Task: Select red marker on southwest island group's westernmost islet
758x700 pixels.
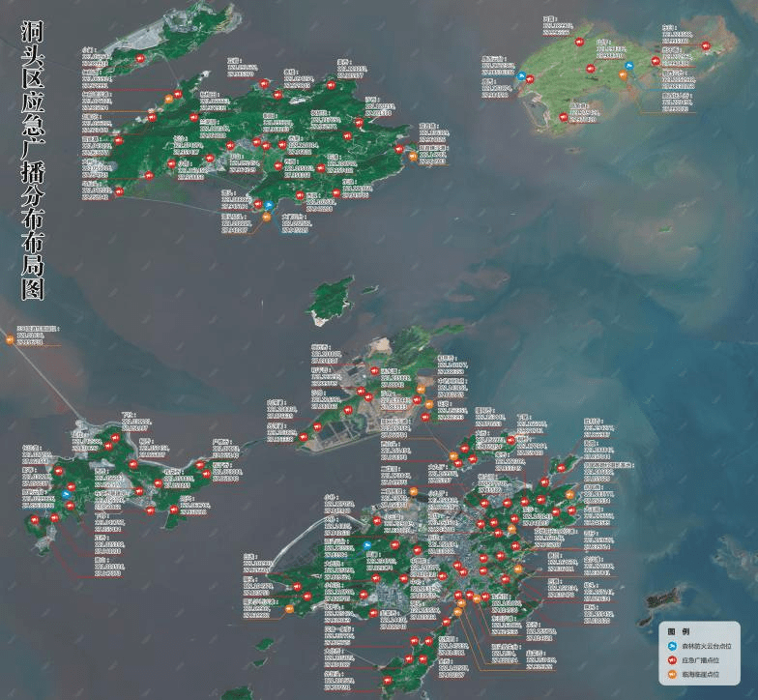Action: [35, 520]
